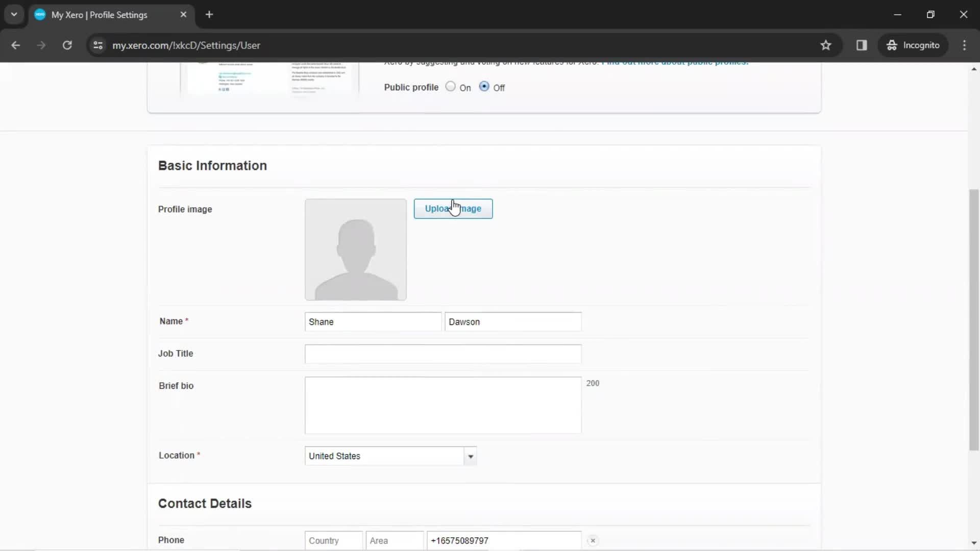Click the phone Area code field
Image resolution: width=980 pixels, height=551 pixels.
pyautogui.click(x=395, y=540)
